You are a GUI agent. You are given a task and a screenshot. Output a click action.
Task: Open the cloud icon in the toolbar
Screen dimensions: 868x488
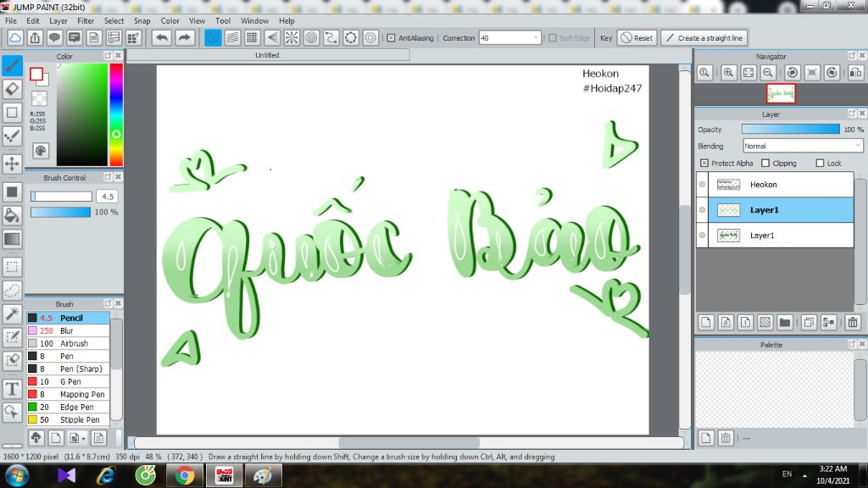(15, 37)
